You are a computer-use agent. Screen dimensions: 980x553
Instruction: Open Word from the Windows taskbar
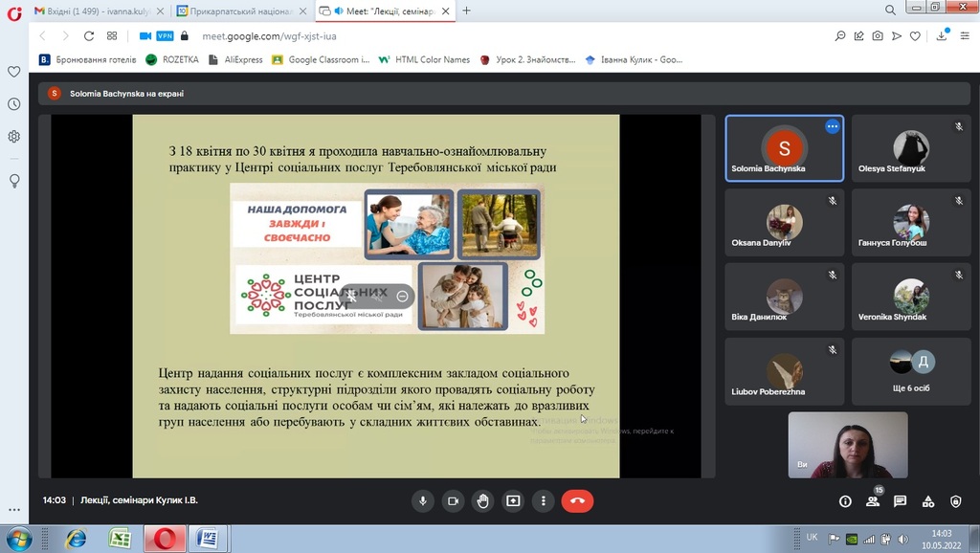click(207, 539)
